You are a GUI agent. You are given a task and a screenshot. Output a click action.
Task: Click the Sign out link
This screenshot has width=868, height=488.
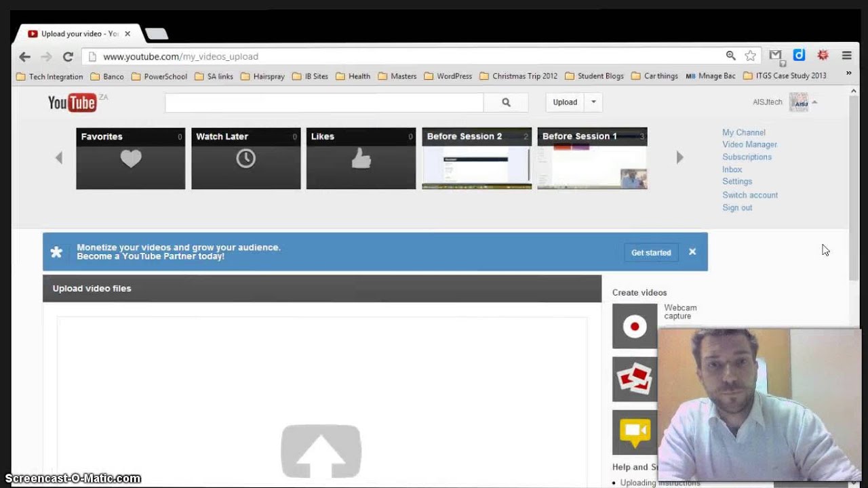click(x=737, y=208)
